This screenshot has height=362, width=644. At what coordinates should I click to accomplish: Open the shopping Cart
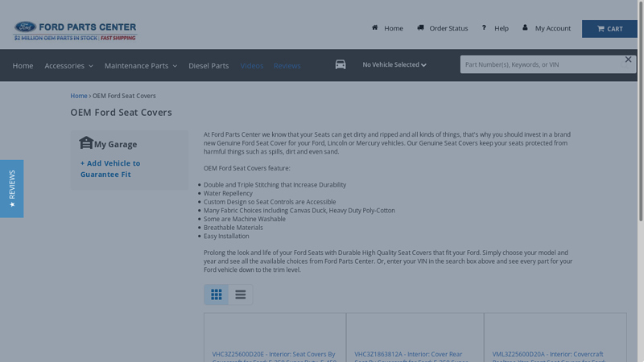609,29
